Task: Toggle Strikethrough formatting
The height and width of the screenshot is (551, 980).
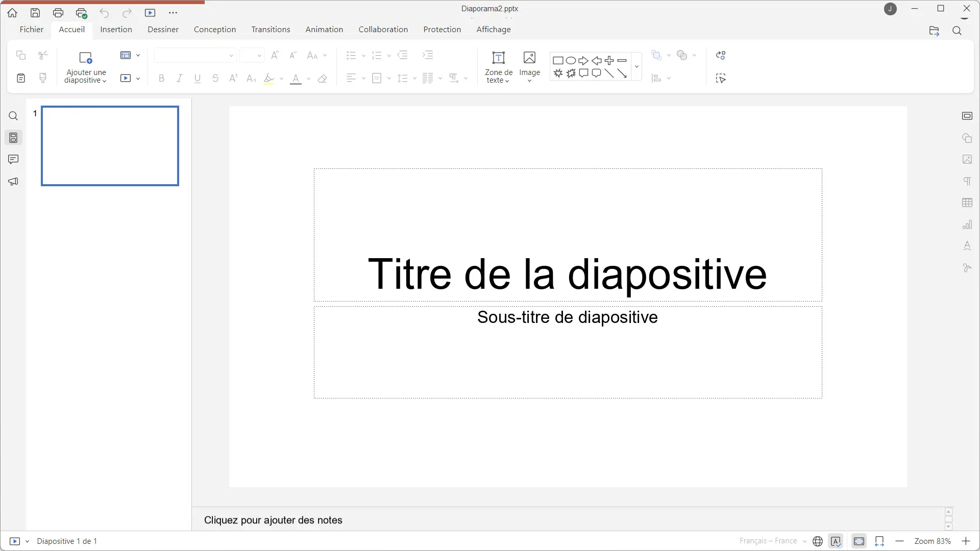Action: (x=215, y=79)
